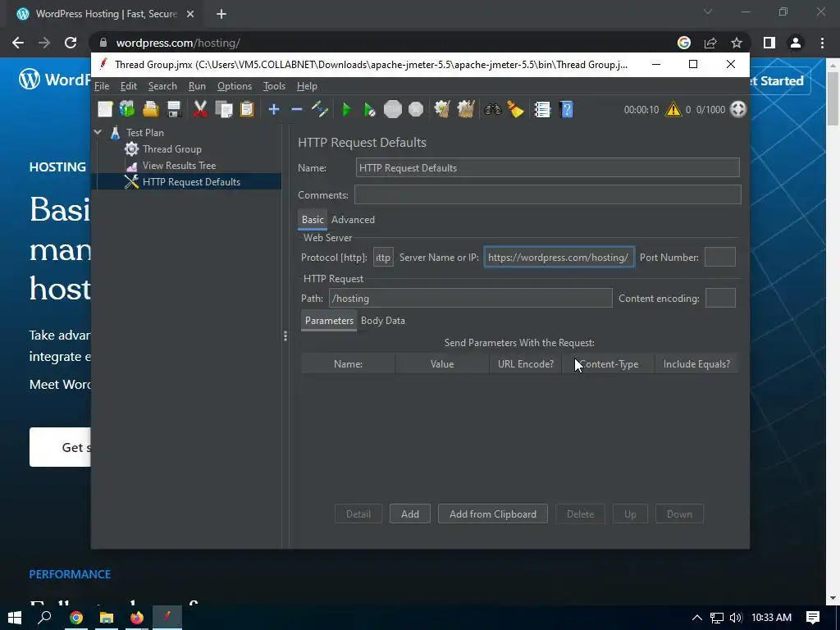Click the Port Number field
Screen dimensions: 840x630
(720, 257)
